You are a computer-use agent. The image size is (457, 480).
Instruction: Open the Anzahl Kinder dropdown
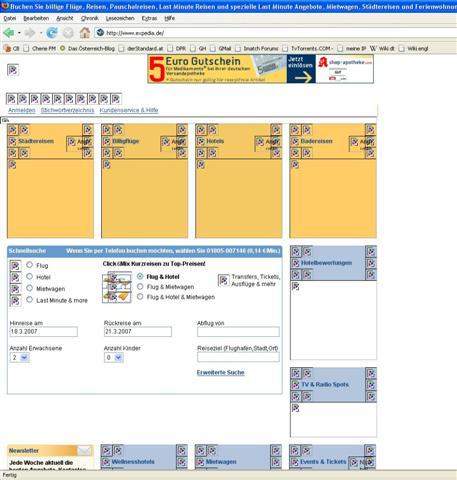click(x=114, y=358)
